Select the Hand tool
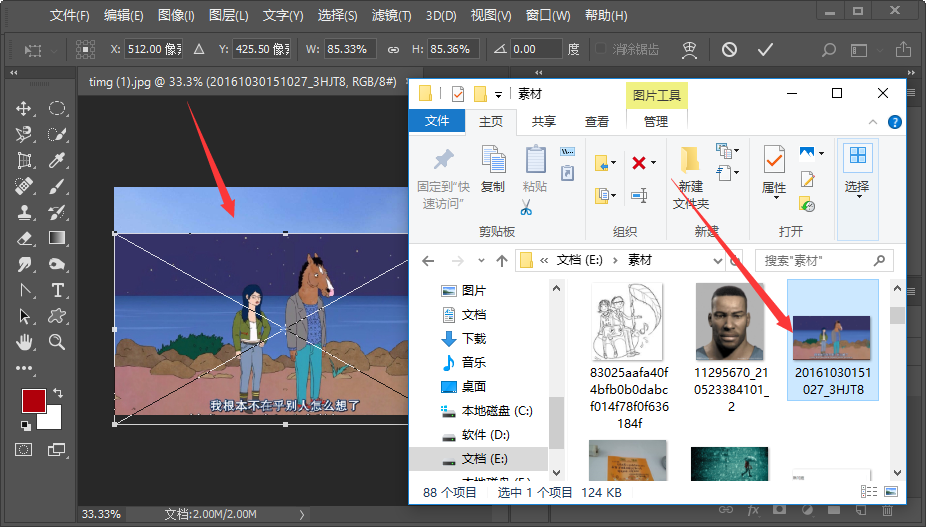The width and height of the screenshot is (926, 527). tap(24, 342)
